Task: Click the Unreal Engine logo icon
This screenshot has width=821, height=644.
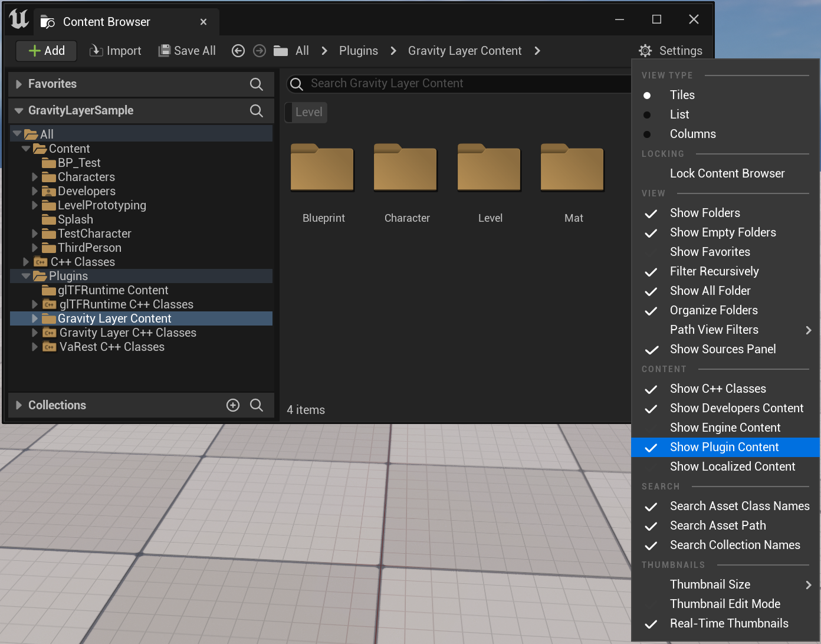Action: 18,19
